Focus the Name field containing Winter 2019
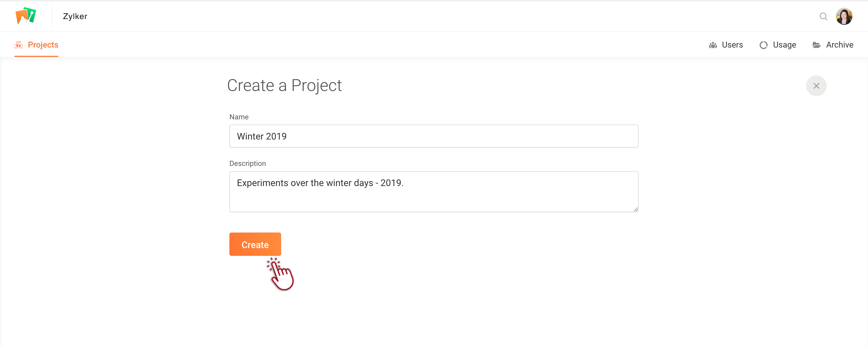The image size is (868, 346). click(x=434, y=136)
